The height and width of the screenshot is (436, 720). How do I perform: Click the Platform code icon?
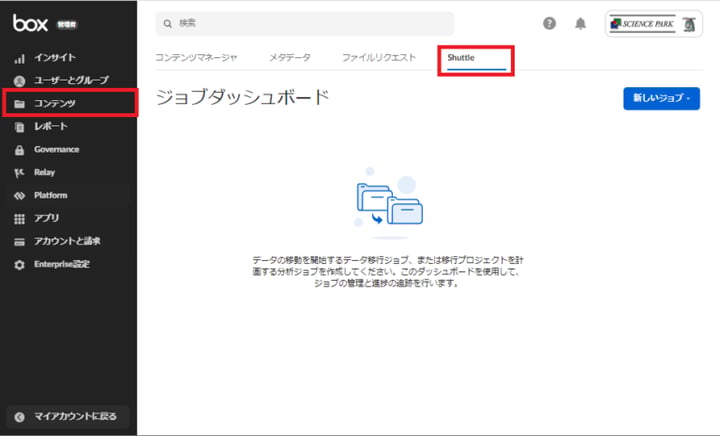tap(19, 196)
